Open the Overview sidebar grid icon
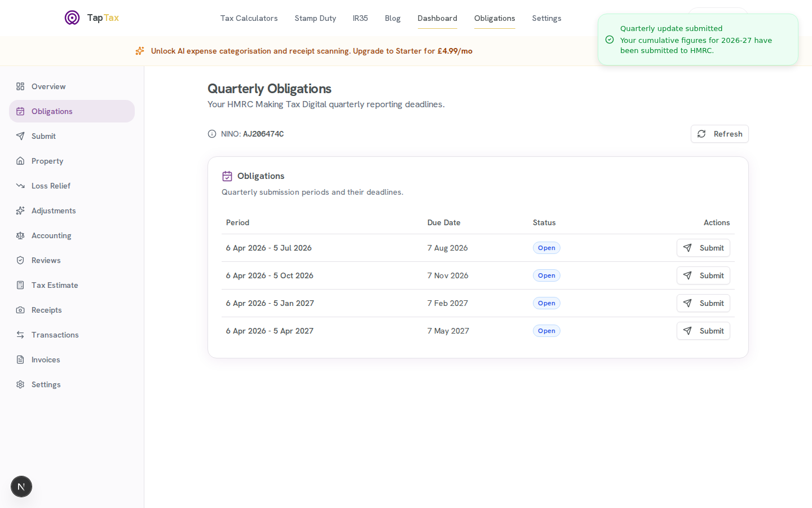This screenshot has height=508, width=812. coord(20,86)
